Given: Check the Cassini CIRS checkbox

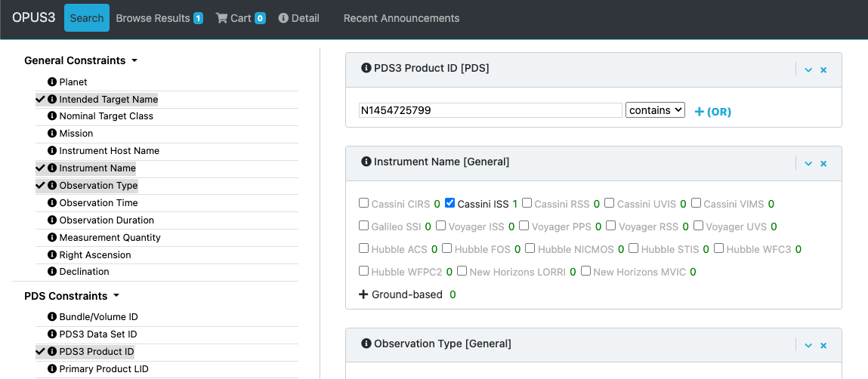Looking at the screenshot, I should pos(364,203).
